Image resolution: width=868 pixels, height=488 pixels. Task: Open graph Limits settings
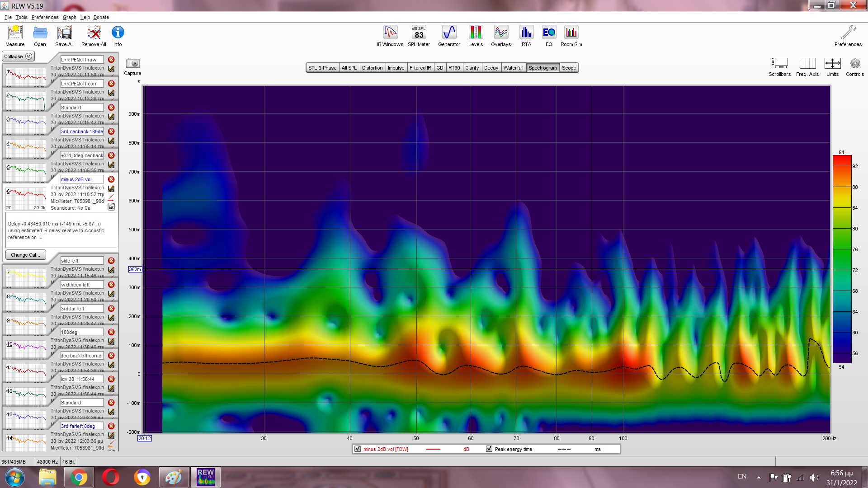[832, 64]
